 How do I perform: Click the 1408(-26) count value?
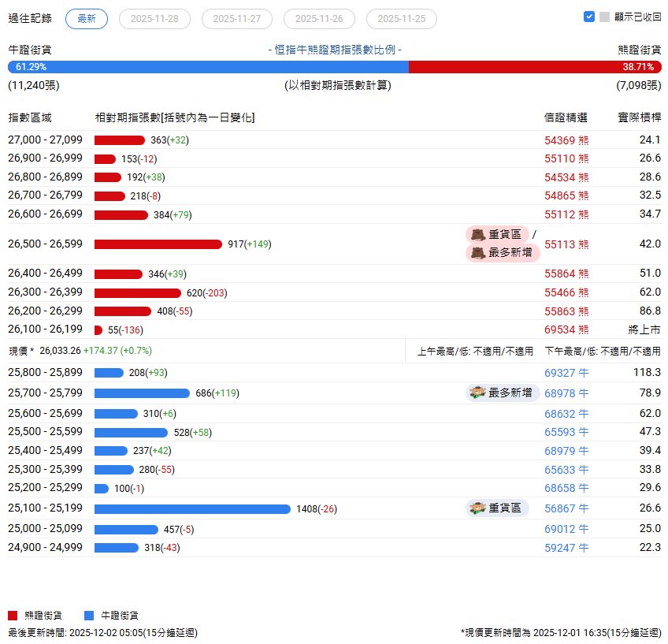pyautogui.click(x=317, y=509)
